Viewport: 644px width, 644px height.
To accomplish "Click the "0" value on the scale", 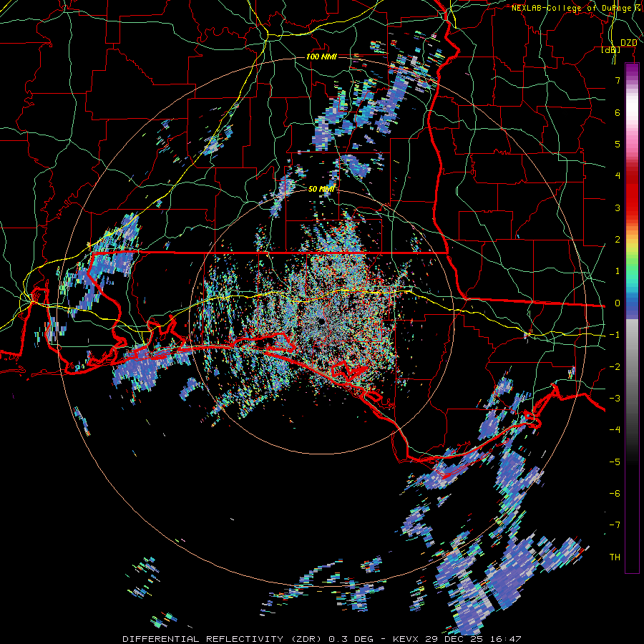I will (618, 303).
